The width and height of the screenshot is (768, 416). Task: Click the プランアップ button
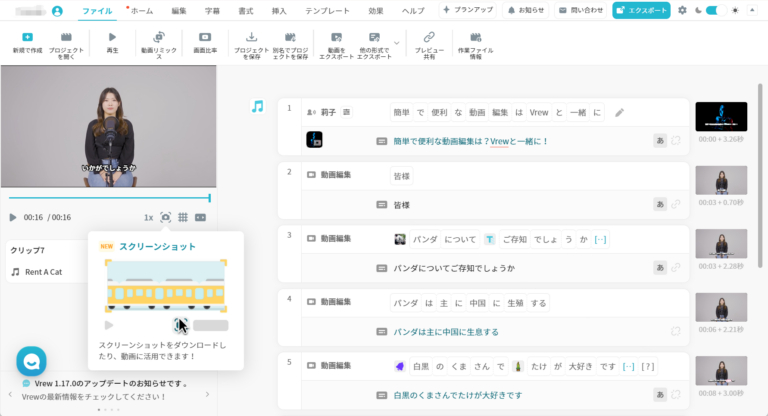(x=468, y=10)
